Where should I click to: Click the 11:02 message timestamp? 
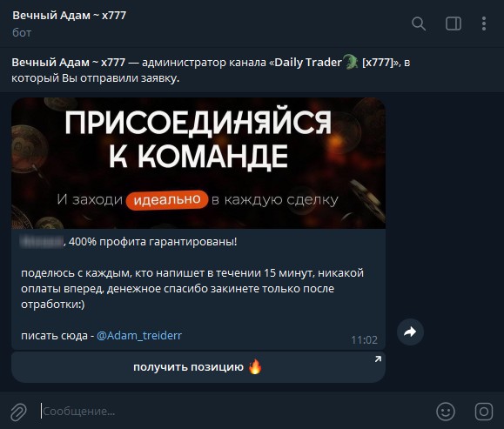364,340
